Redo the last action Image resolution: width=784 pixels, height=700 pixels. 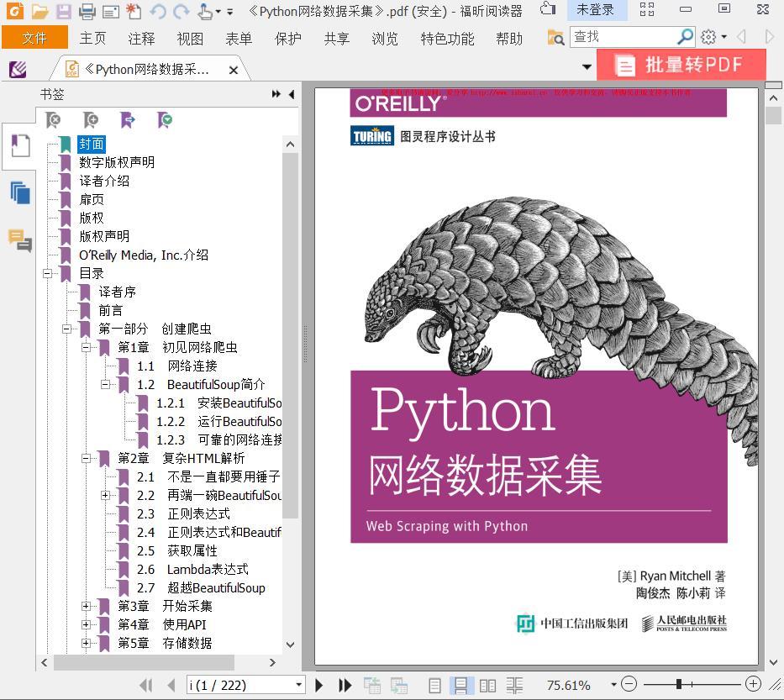pos(181,10)
